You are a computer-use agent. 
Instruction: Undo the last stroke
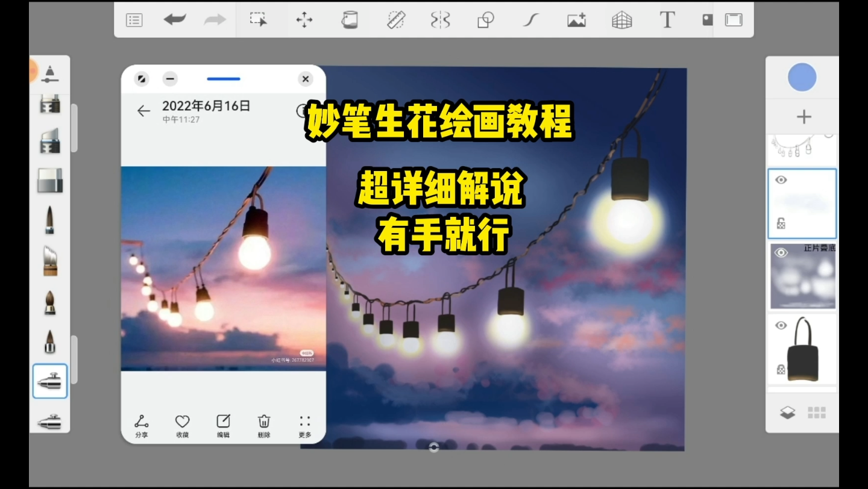point(175,19)
